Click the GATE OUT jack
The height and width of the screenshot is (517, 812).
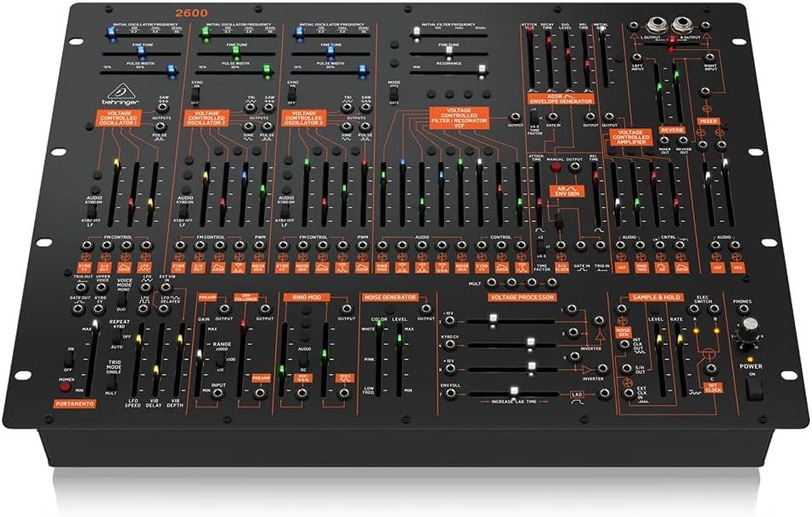[x=78, y=309]
